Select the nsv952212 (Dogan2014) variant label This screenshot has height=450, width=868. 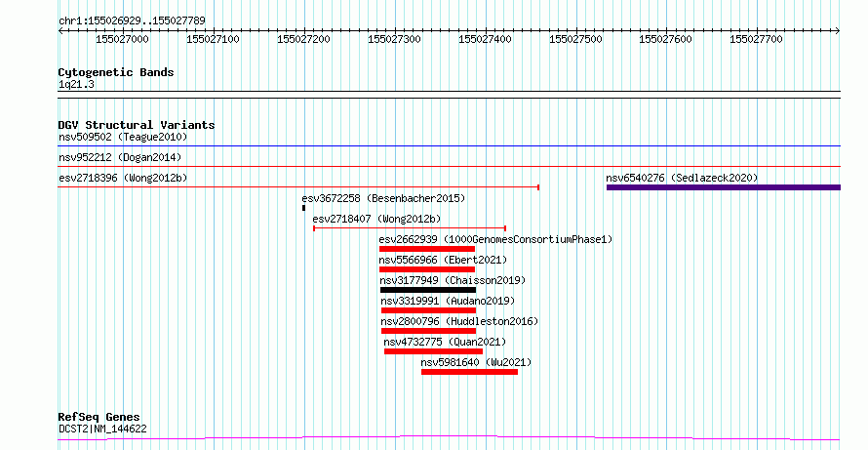(x=120, y=157)
